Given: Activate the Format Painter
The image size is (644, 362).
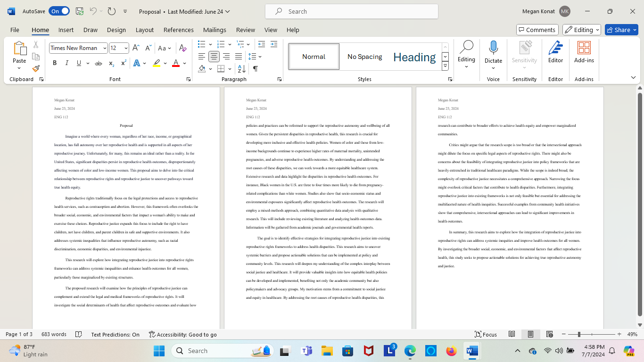Looking at the screenshot, I should [36, 68].
